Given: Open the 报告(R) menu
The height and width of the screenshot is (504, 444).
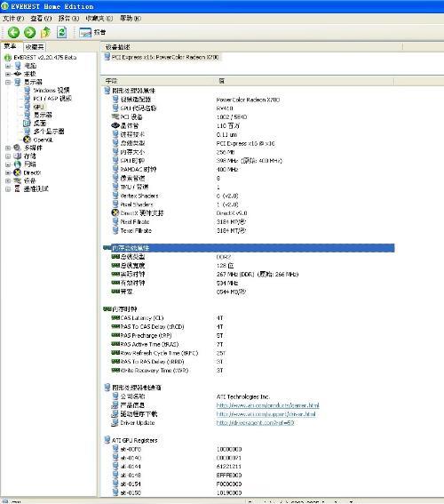Looking at the screenshot, I should [x=68, y=19].
